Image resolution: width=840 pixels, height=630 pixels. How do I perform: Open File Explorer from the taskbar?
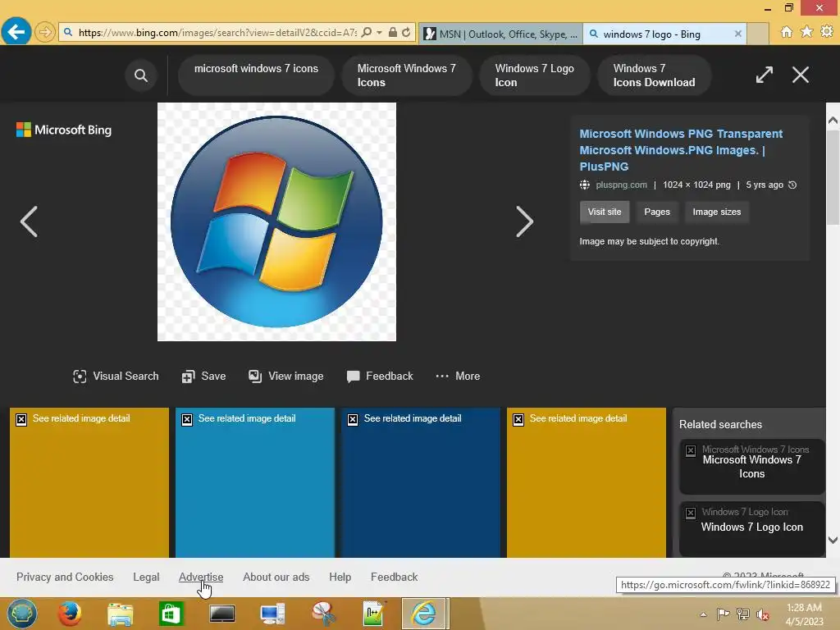pos(120,614)
